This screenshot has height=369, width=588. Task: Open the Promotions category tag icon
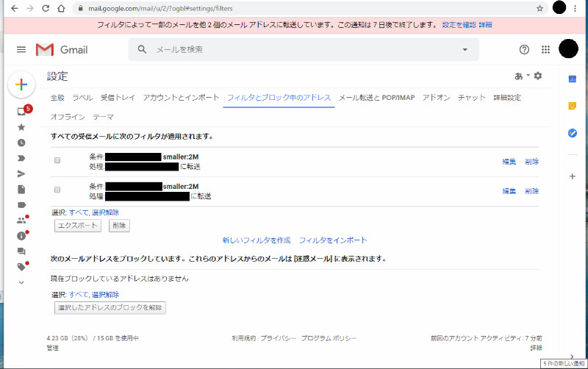pos(22,267)
